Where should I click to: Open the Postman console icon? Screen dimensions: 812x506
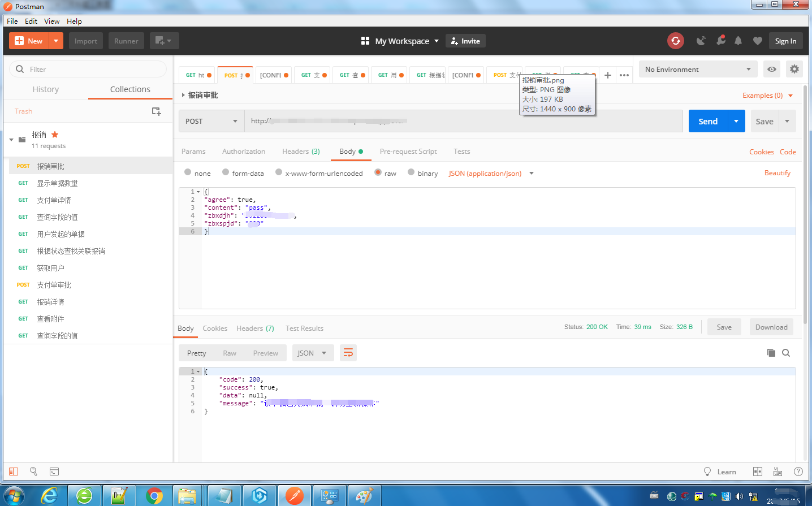pyautogui.click(x=54, y=472)
